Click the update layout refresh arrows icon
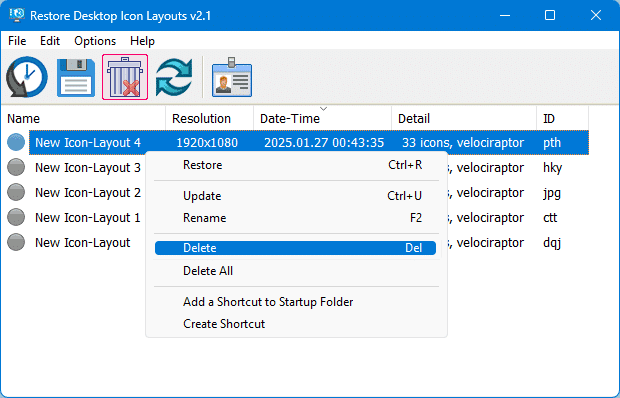Screen dimensions: 620x398 tap(174, 77)
